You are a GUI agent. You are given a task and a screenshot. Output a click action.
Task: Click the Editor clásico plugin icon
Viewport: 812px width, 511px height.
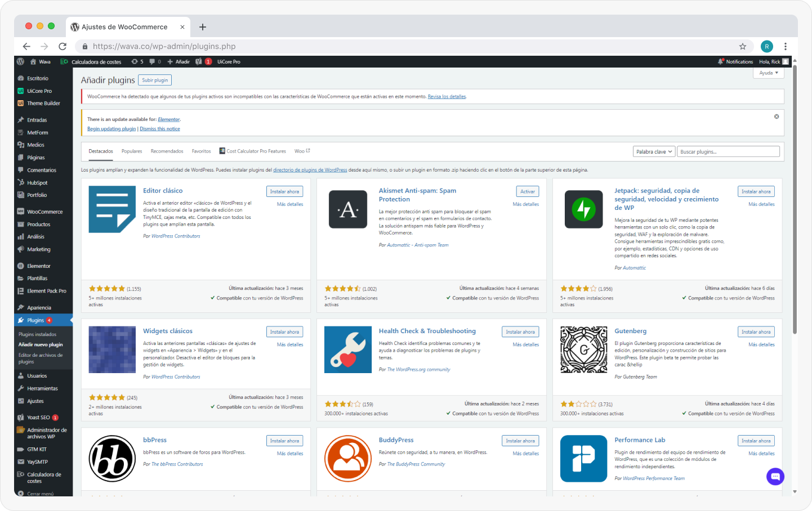[x=112, y=209]
